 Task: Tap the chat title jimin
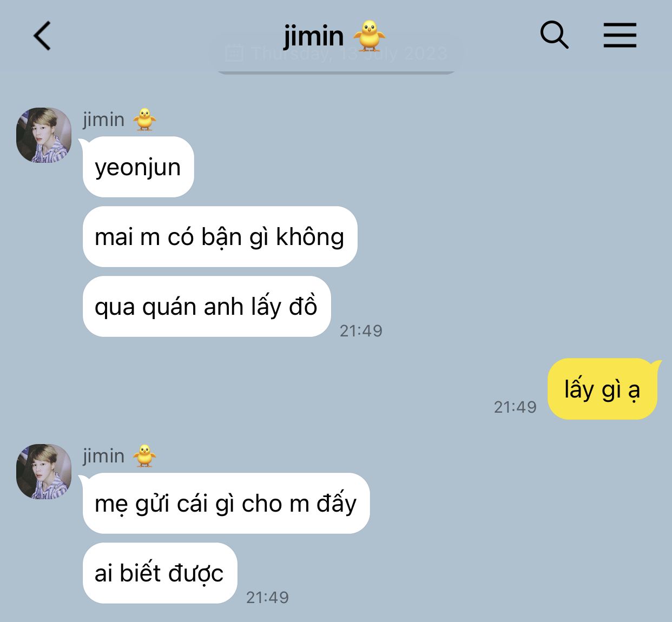313,36
